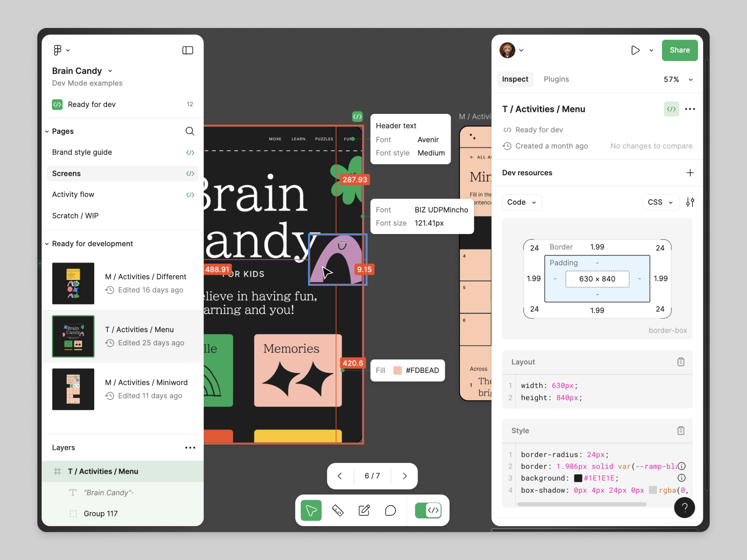Click the comment tool in bottom toolbar

point(390,510)
